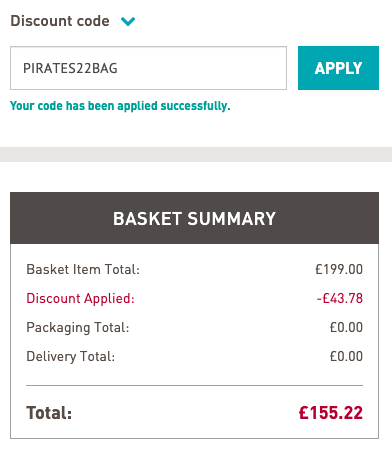Select the Basket Item Total label
Viewport: 392px width, 450px height.
click(x=83, y=269)
